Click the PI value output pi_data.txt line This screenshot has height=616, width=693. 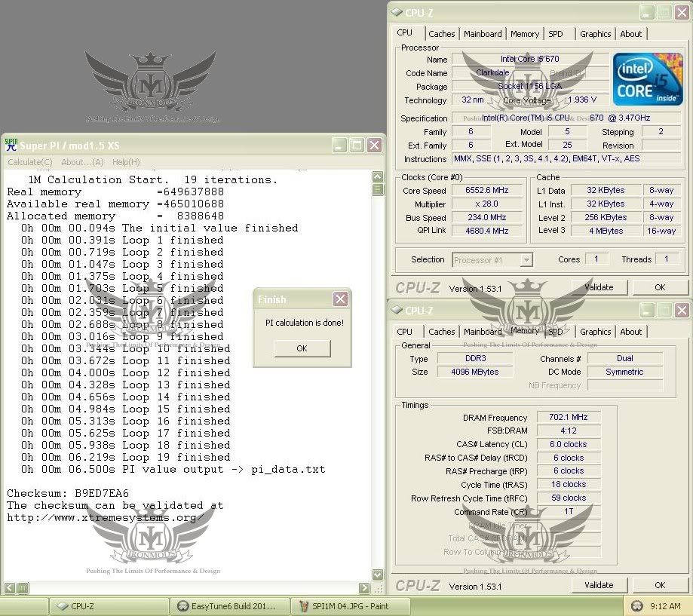pos(173,469)
